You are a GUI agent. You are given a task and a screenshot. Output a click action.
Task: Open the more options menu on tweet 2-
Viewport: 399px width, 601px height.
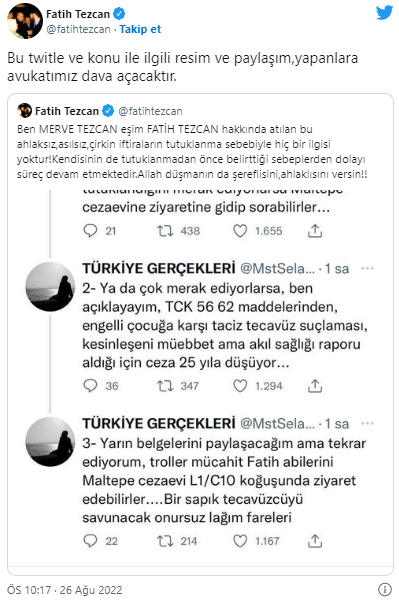[x=367, y=268]
